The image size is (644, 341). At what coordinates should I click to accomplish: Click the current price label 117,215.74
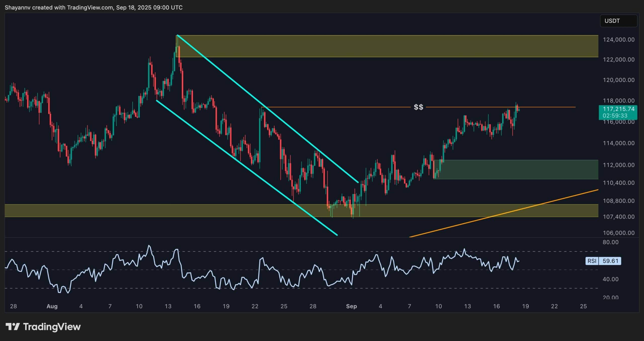[619, 109]
